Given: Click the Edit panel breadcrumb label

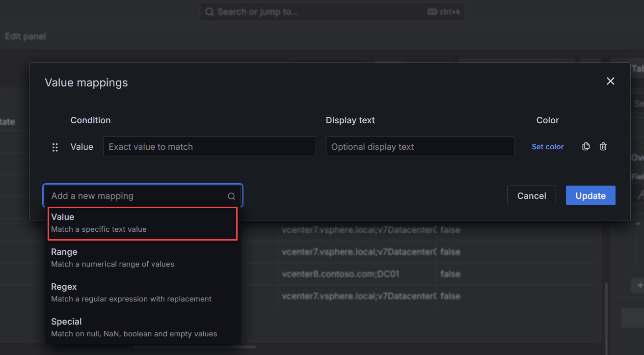Looking at the screenshot, I should click(x=26, y=36).
